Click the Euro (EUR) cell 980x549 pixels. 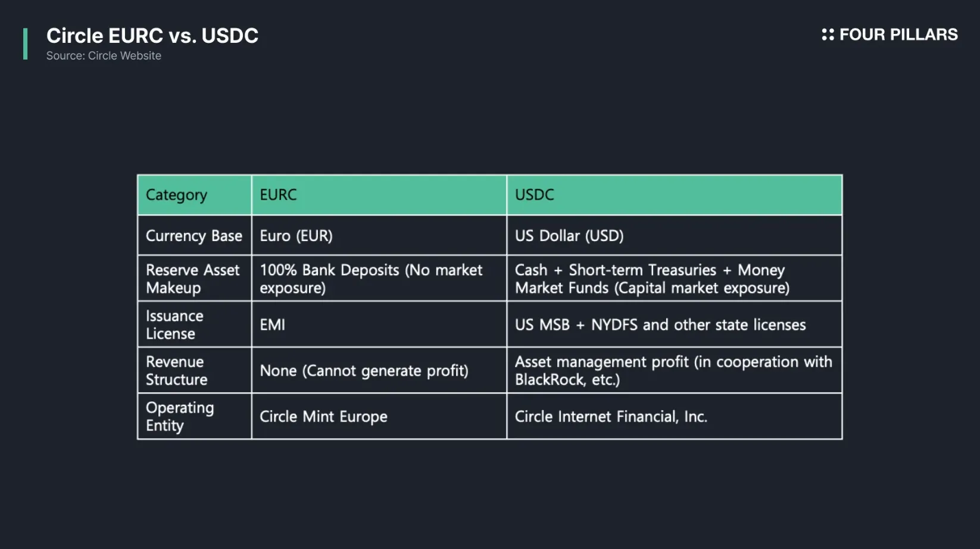click(379, 236)
